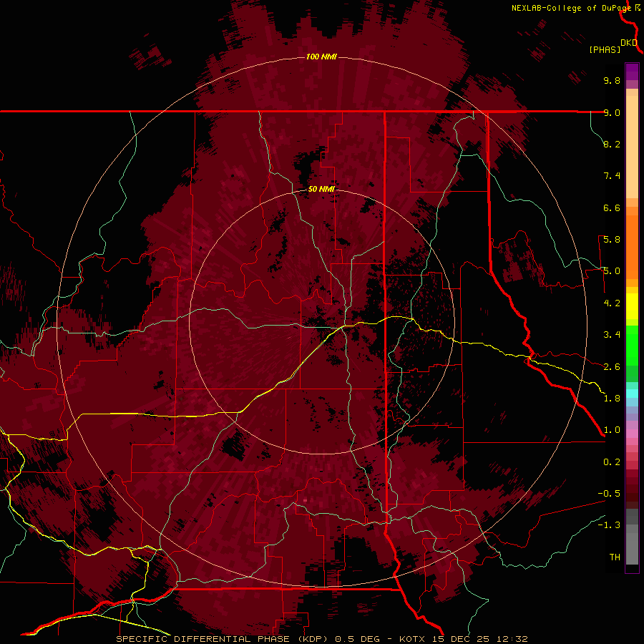
Task: Click the KOTX radar site identifier
Action: pyautogui.click(x=414, y=639)
